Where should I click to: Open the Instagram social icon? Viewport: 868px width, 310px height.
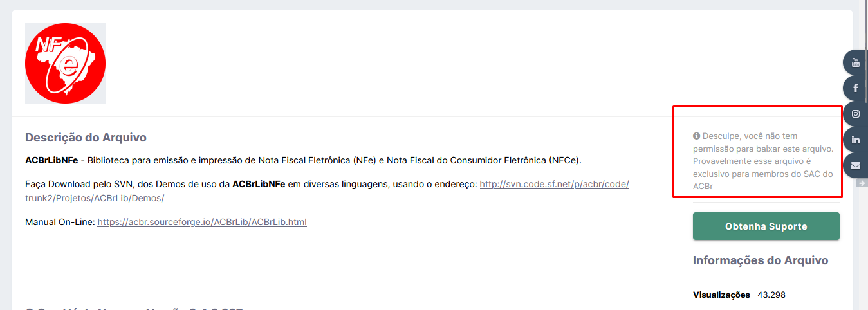pyautogui.click(x=856, y=114)
